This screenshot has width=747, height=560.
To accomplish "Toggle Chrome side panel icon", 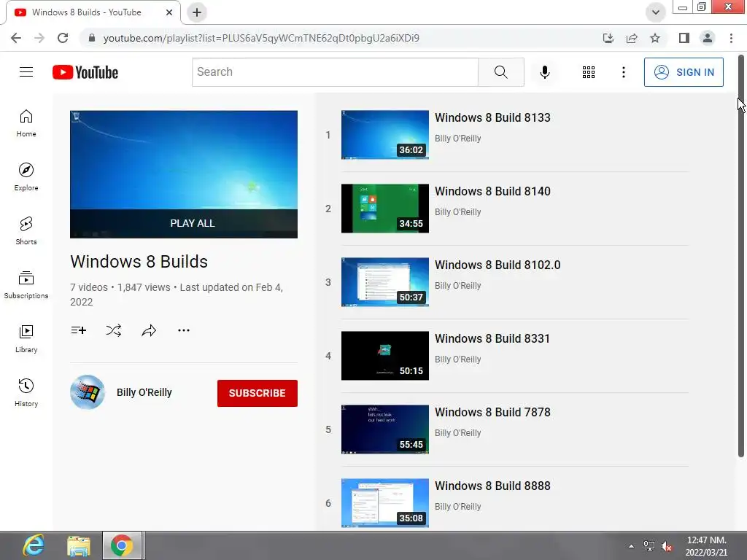I will (x=684, y=38).
